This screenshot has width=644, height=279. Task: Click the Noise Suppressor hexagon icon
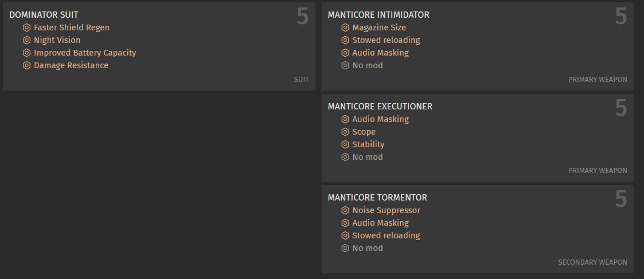point(345,210)
